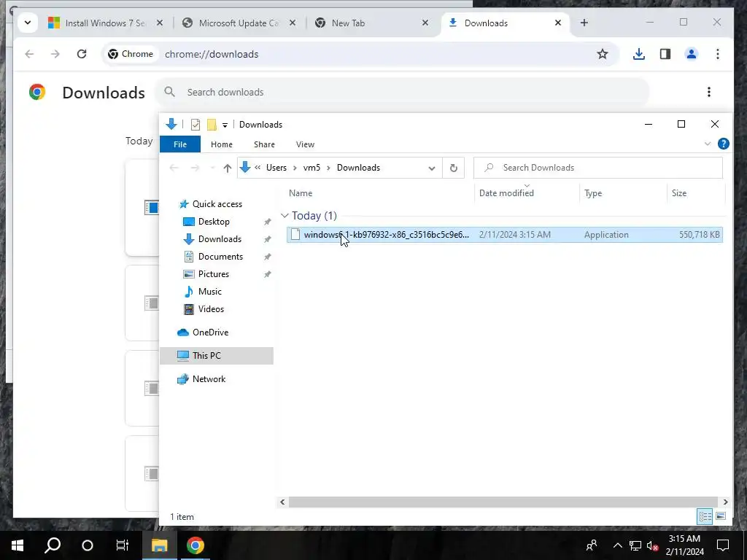Click the Chrome taskbar icon

[x=196, y=545]
